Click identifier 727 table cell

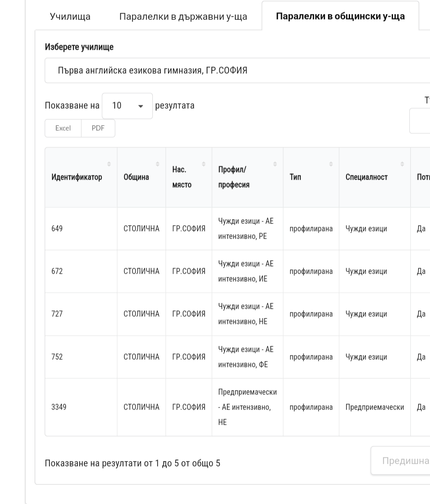point(57,314)
